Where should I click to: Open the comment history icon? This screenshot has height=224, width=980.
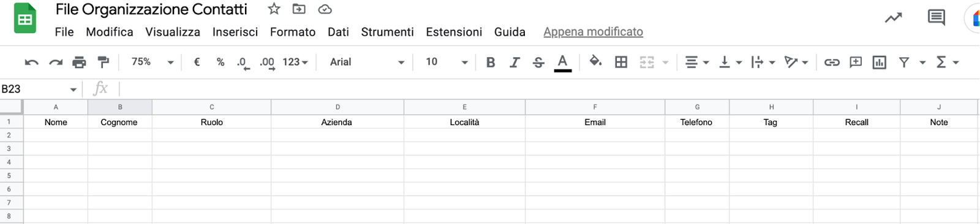point(936,18)
